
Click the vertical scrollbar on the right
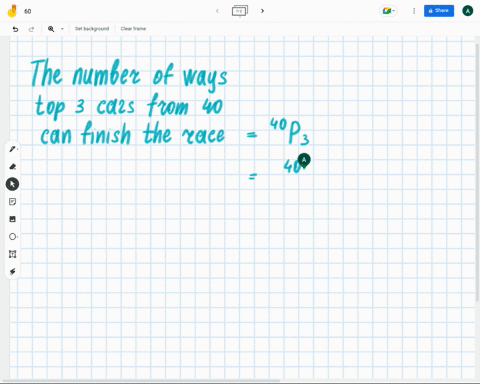(477, 172)
